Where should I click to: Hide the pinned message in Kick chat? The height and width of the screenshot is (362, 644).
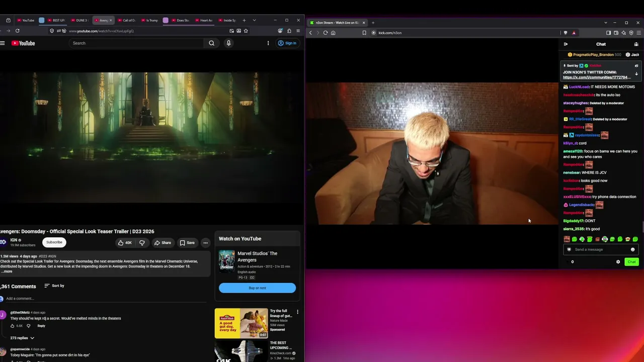coord(636,66)
